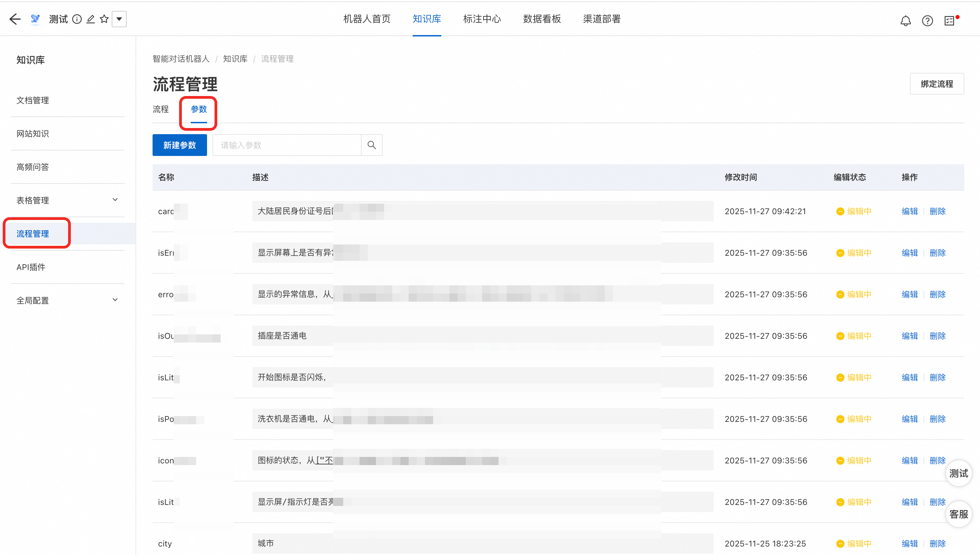Switch to the 流程 sub-tab
The image size is (980, 555).
[x=160, y=109]
